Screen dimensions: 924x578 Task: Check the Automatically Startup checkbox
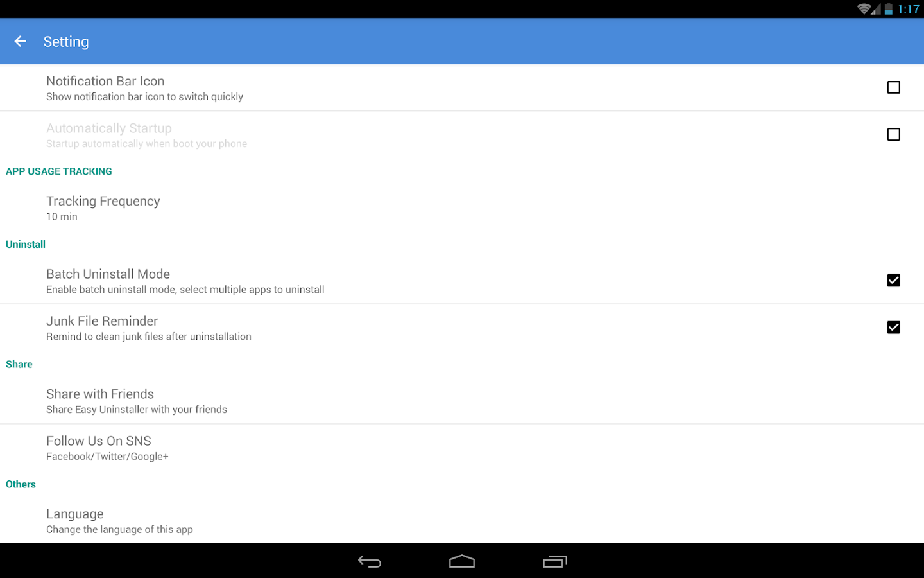893,134
